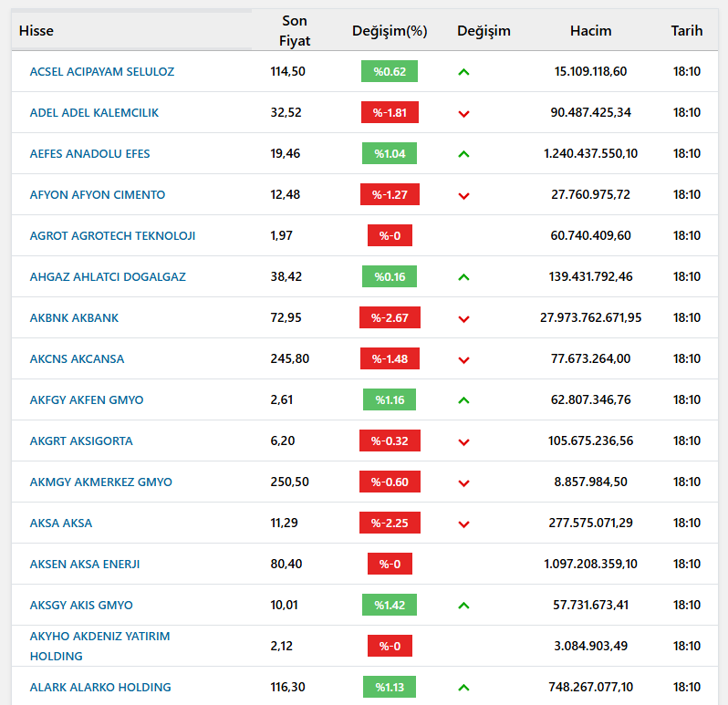Click the red down arrow for ADEL
This screenshot has width=728, height=705.
(x=463, y=114)
